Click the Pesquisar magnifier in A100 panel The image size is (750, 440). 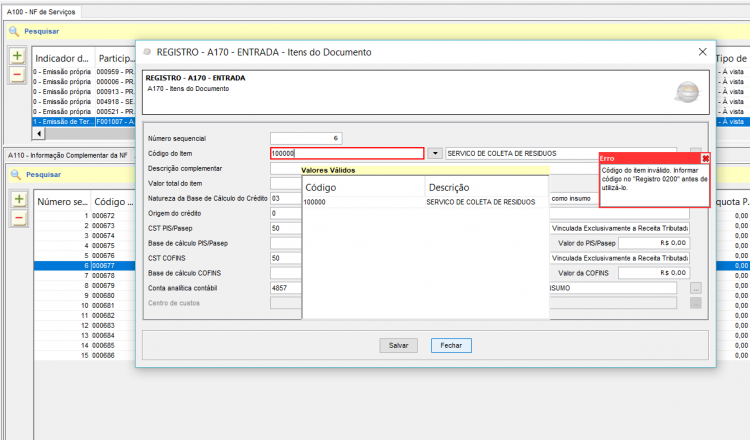(14, 32)
